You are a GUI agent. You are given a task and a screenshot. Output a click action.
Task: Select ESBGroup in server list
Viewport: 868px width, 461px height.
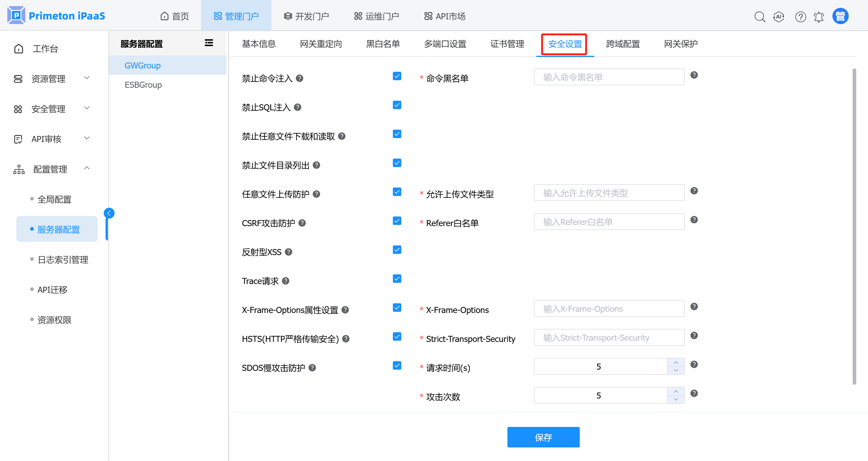pyautogui.click(x=143, y=85)
